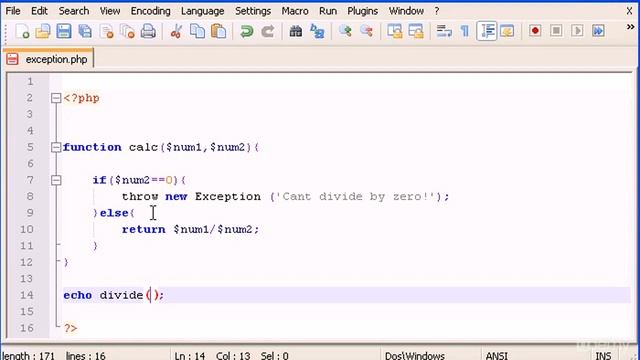Print the document with printer icon
Image resolution: width=640 pixels, height=360 pixels.
(148, 31)
